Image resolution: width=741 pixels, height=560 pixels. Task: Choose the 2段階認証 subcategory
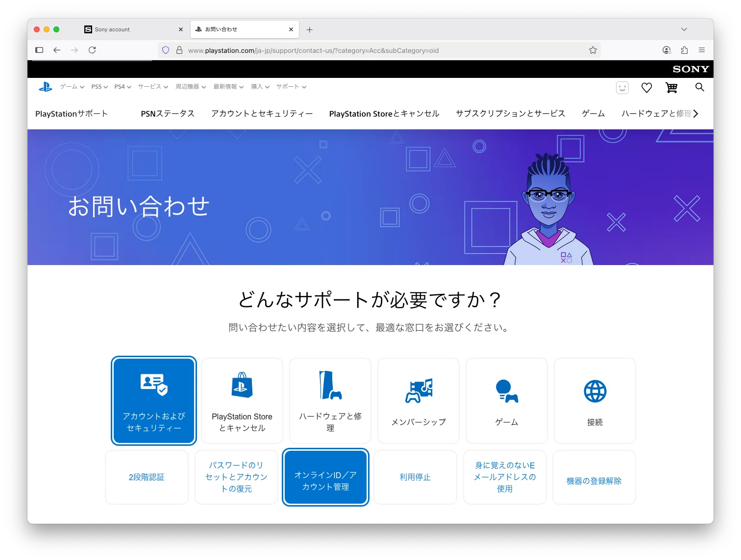pyautogui.click(x=147, y=477)
